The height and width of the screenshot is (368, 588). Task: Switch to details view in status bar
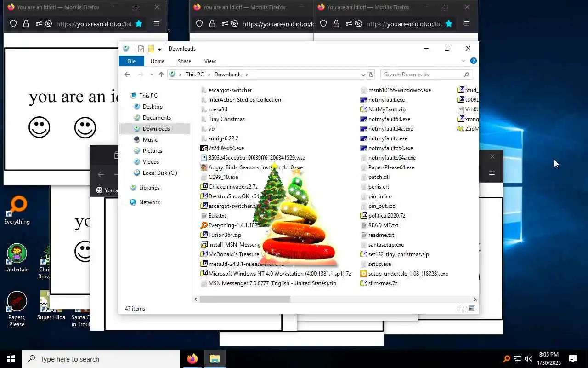click(x=462, y=308)
